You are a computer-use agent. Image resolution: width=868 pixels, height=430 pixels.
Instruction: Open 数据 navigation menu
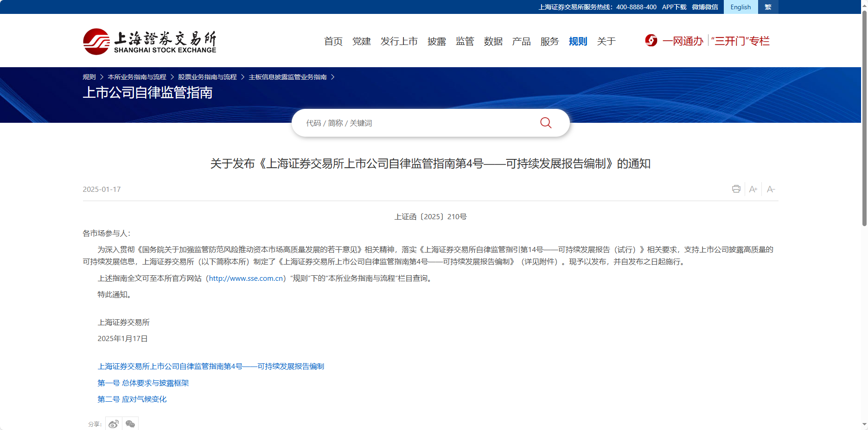pyautogui.click(x=493, y=41)
